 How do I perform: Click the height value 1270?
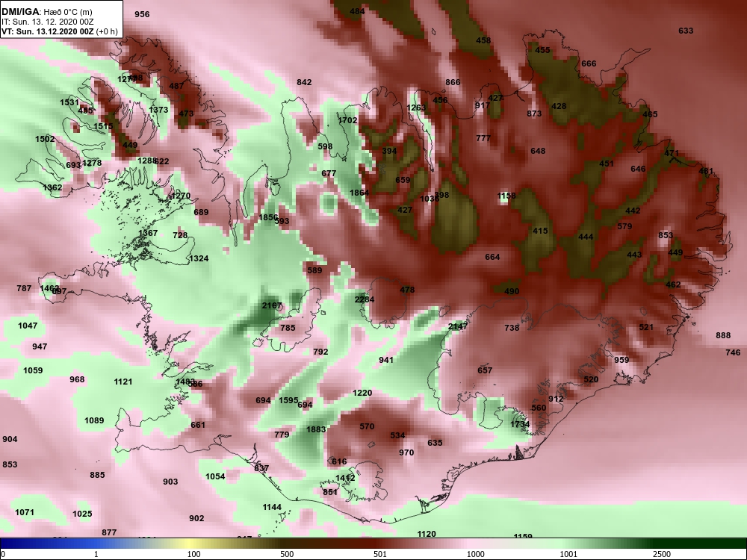point(181,196)
